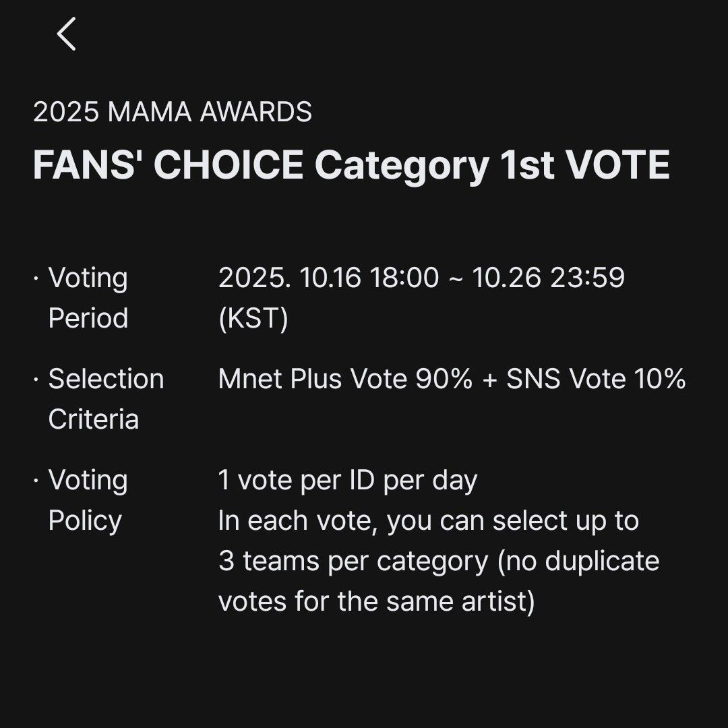Click the Voting Period label
The image size is (728, 728).
pyautogui.click(x=88, y=297)
